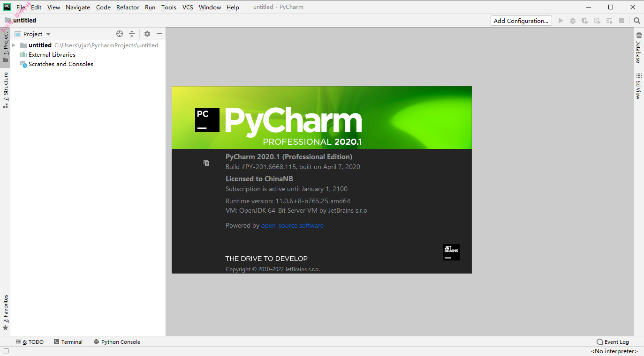Click Run with Coverage icon

coord(585,21)
